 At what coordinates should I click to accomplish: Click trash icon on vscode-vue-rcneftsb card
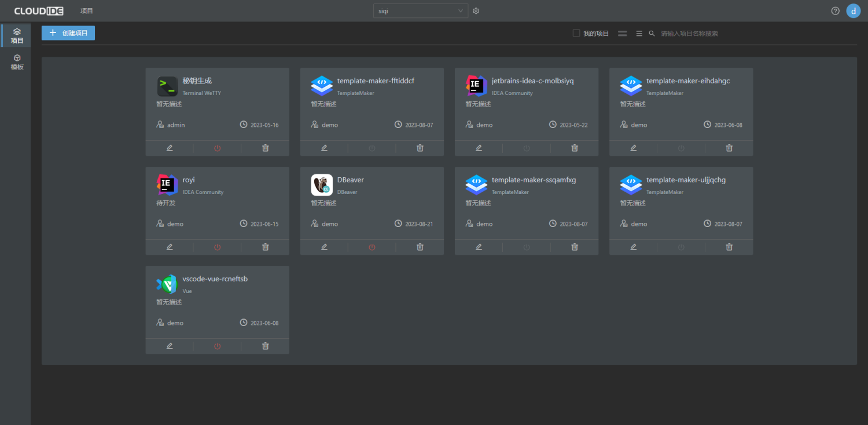click(x=266, y=346)
